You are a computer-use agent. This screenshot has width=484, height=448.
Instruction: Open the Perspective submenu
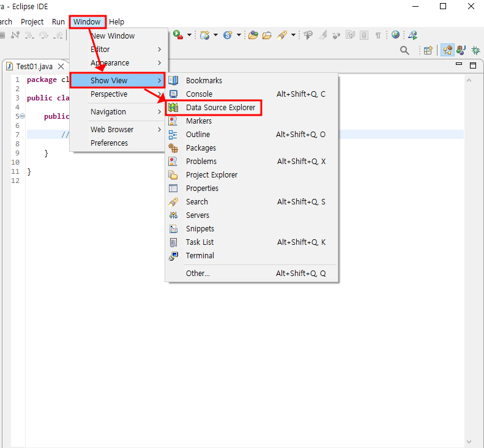pyautogui.click(x=117, y=94)
